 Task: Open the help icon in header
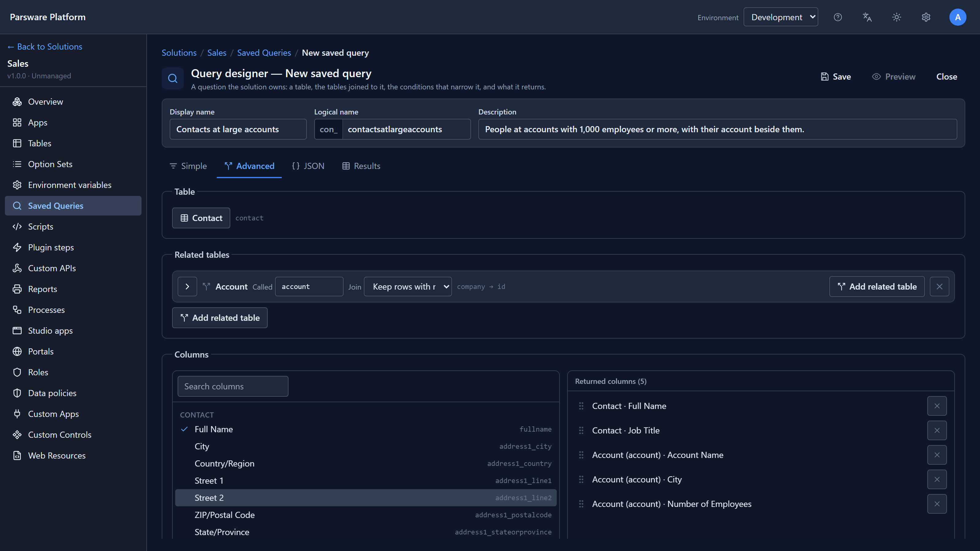(x=838, y=17)
